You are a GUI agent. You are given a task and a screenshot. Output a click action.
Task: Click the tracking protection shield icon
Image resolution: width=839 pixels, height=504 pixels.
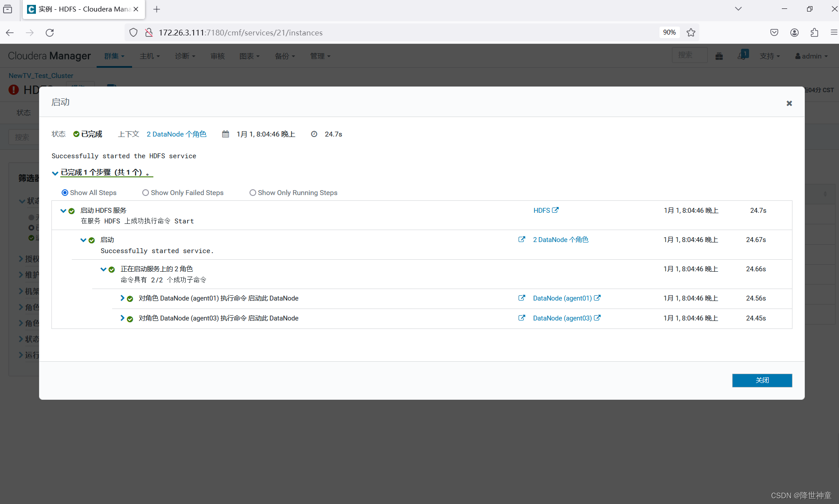pos(133,33)
